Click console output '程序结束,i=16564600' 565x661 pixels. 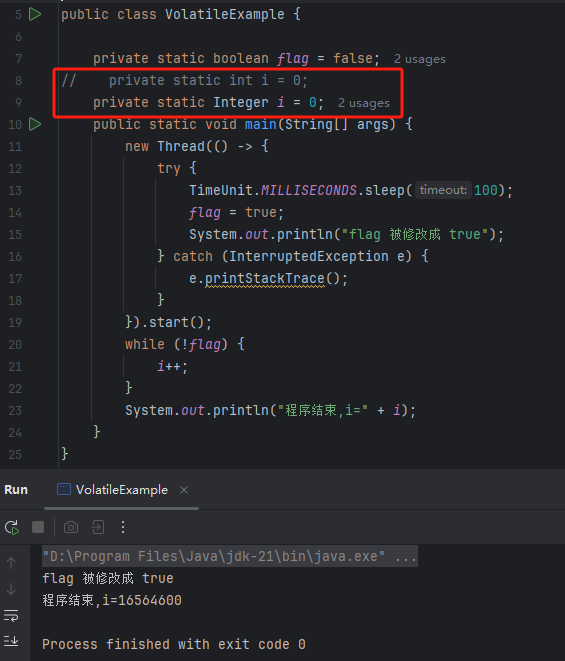(x=112, y=600)
